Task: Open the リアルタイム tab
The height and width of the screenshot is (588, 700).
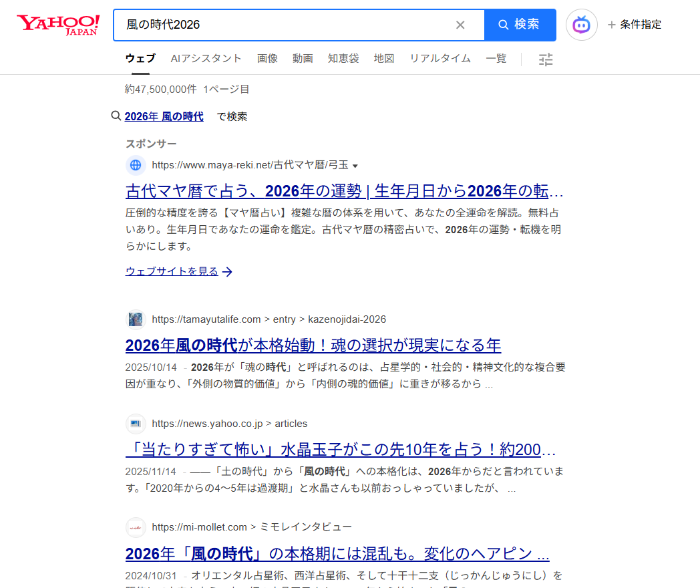Action: pos(440,59)
